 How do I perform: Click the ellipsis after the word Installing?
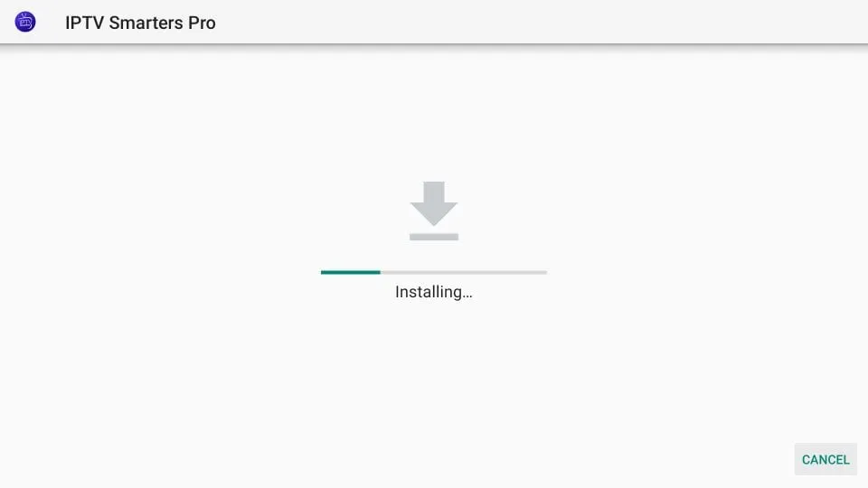[467, 296]
